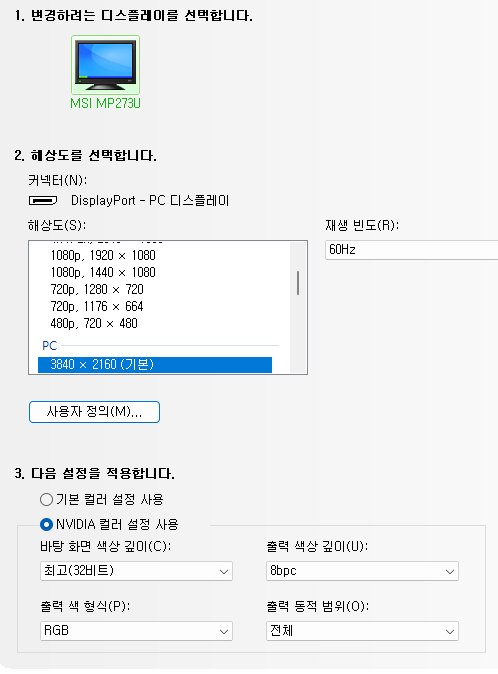The width and height of the screenshot is (498, 674).
Task: Click the DisplayPort connector icon
Action: coord(43,200)
